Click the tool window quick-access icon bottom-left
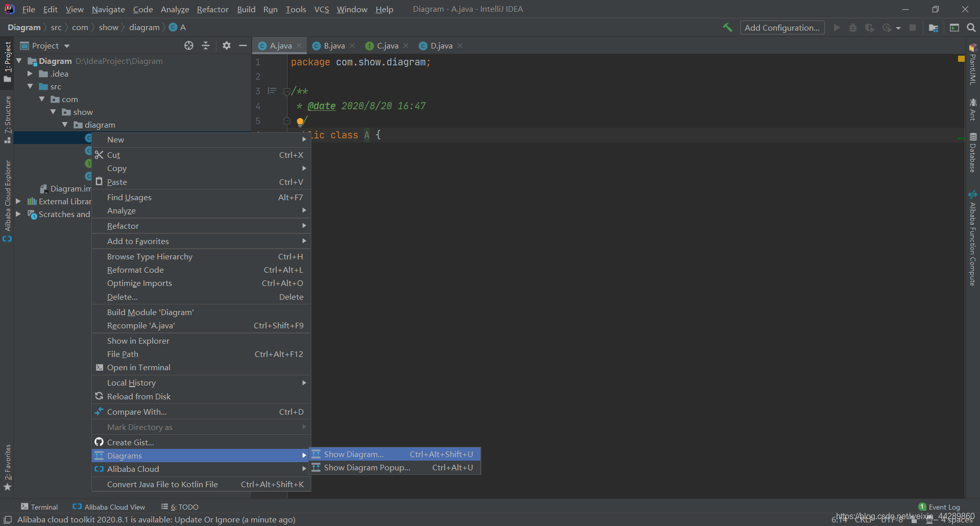 click(8, 519)
